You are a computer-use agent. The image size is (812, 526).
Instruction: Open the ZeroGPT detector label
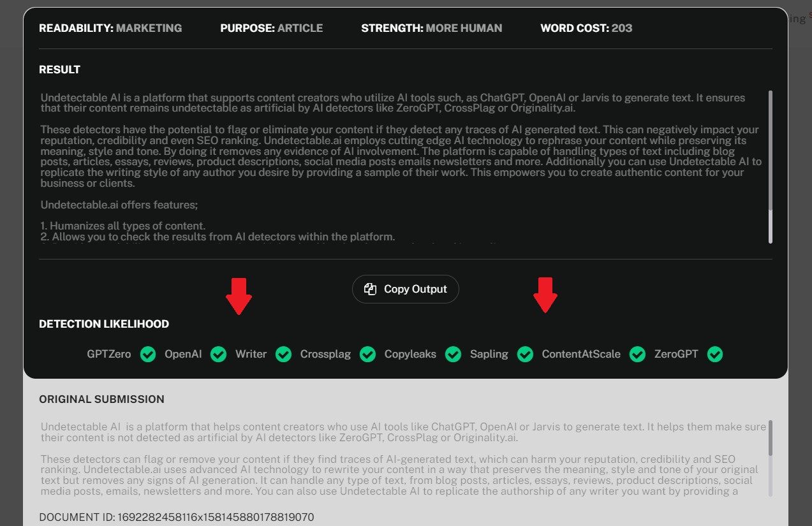pos(675,354)
